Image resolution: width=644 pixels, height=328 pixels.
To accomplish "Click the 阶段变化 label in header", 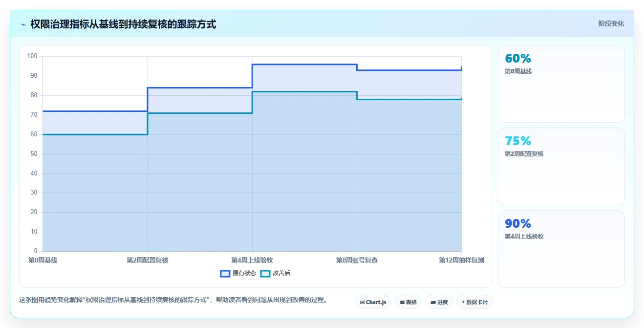I will [x=611, y=23].
